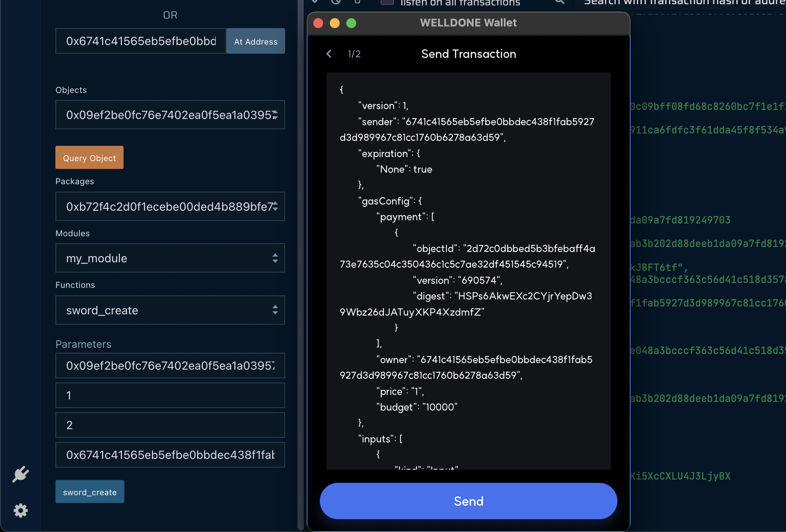Click the Parameters label
The width and height of the screenshot is (786, 532).
tap(83, 344)
